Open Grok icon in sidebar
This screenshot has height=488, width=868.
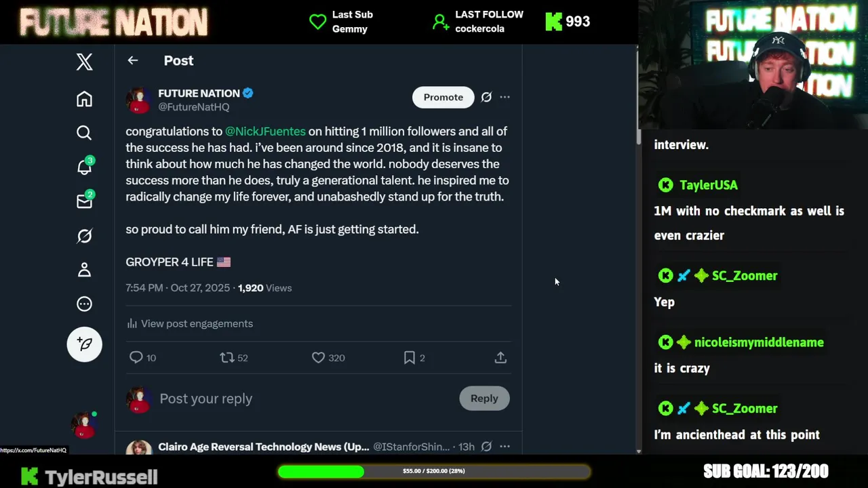pos(84,236)
